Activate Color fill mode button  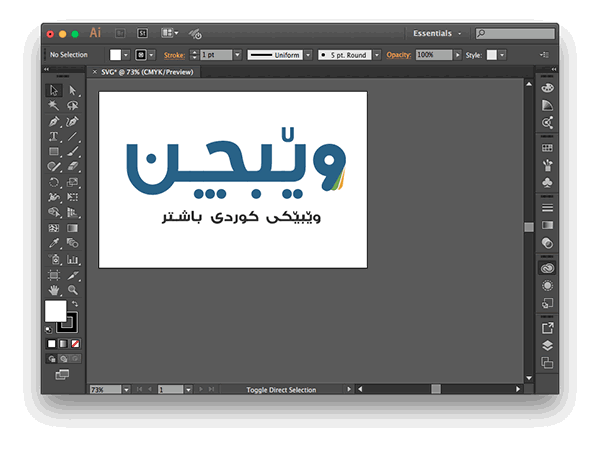coord(51,344)
